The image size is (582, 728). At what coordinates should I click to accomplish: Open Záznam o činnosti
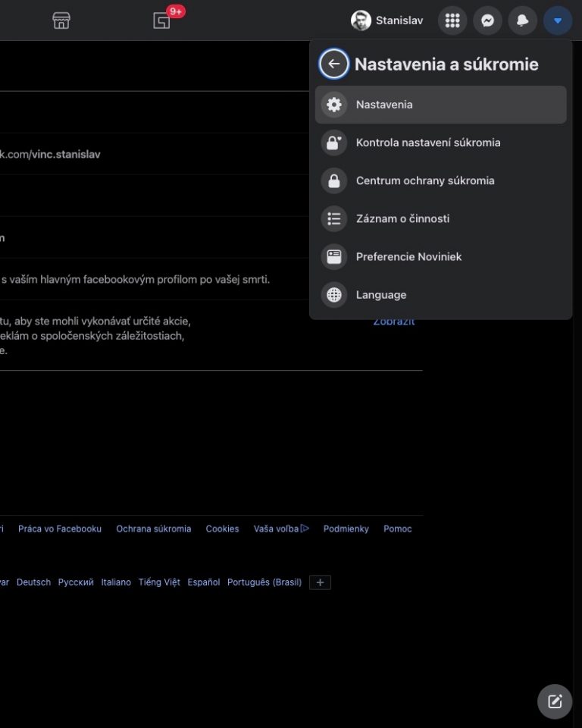(440, 218)
